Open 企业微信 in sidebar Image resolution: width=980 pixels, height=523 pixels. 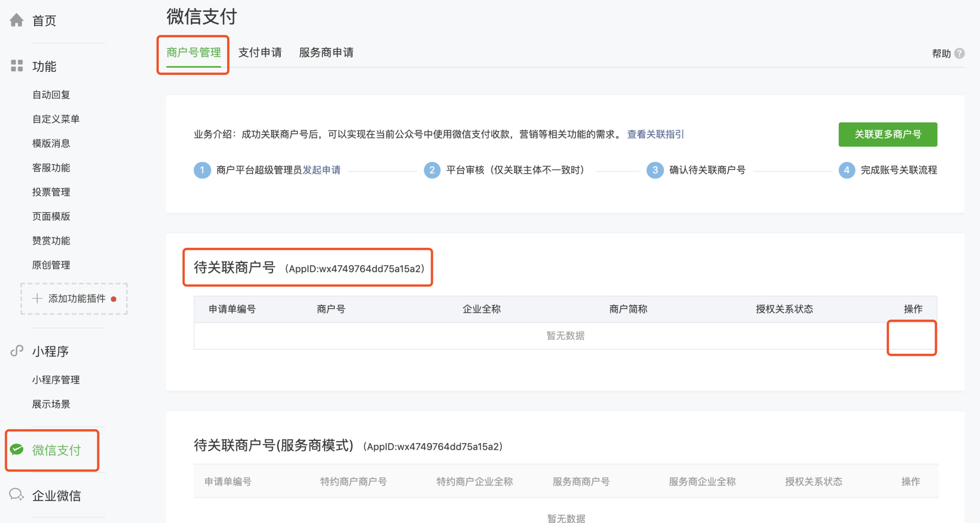pos(56,496)
